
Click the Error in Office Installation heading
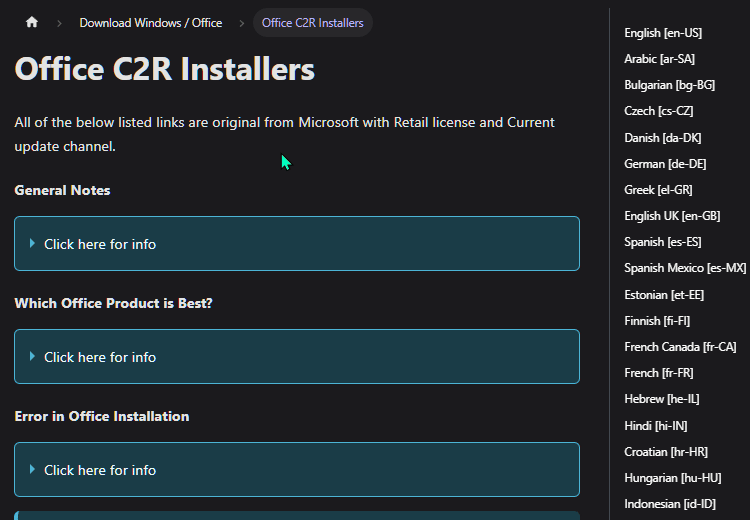pyautogui.click(x=102, y=416)
